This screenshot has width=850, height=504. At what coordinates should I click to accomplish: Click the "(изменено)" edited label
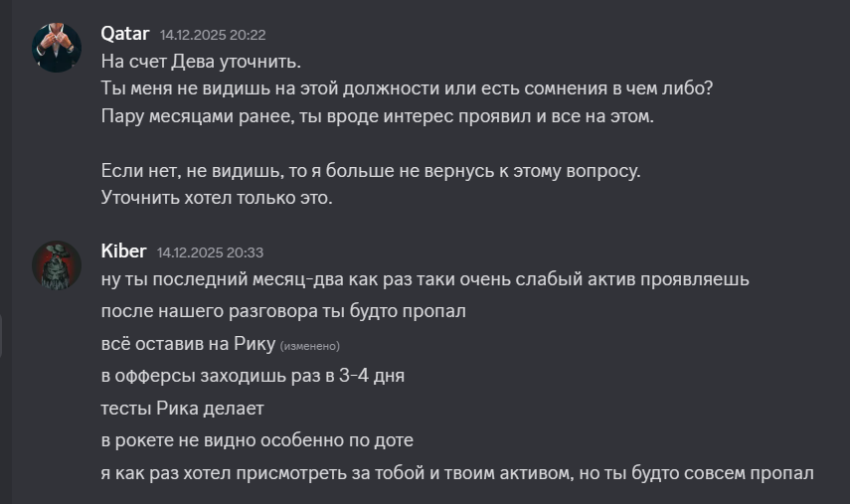[310, 346]
